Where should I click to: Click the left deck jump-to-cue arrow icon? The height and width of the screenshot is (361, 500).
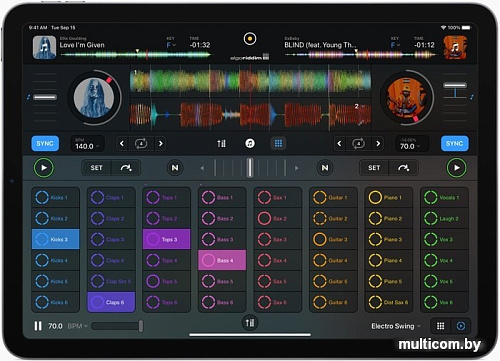[126, 168]
